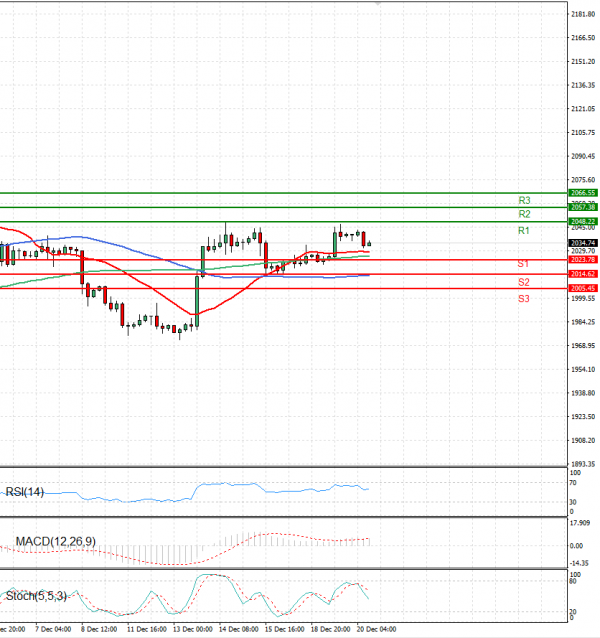
Task: Click the 1954.10 price axis value
Action: pyautogui.click(x=583, y=369)
